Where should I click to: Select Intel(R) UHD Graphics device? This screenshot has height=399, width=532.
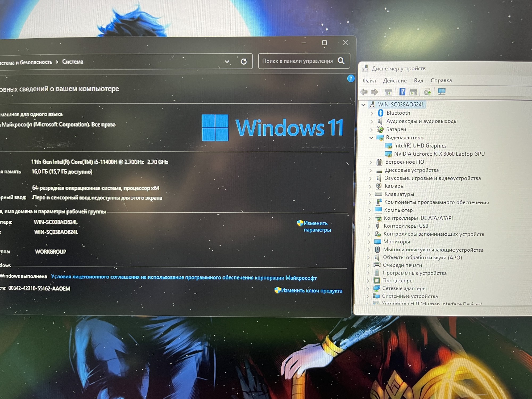pos(420,146)
